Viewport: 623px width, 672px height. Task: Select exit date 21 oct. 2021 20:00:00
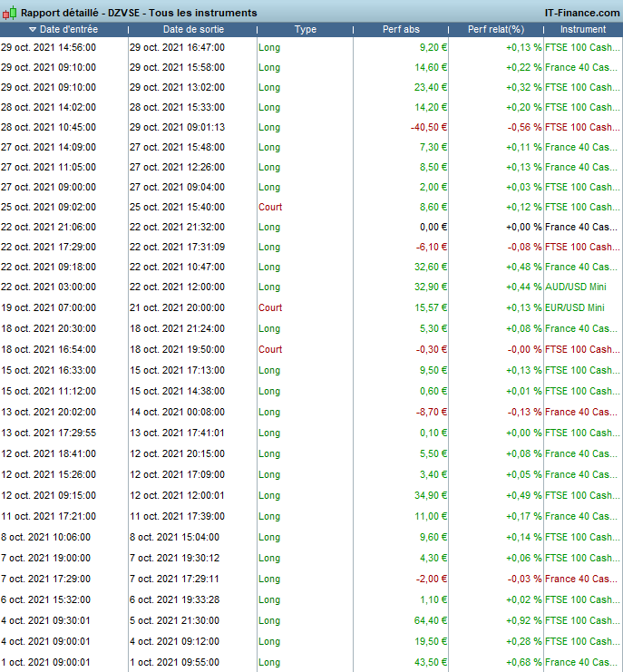[177, 307]
